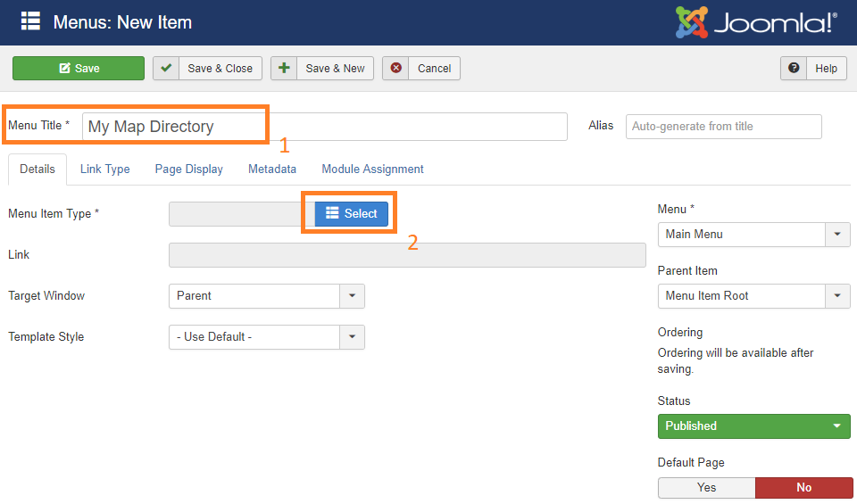Open the Main Menu dropdown
857x504 pixels.
[x=754, y=235]
